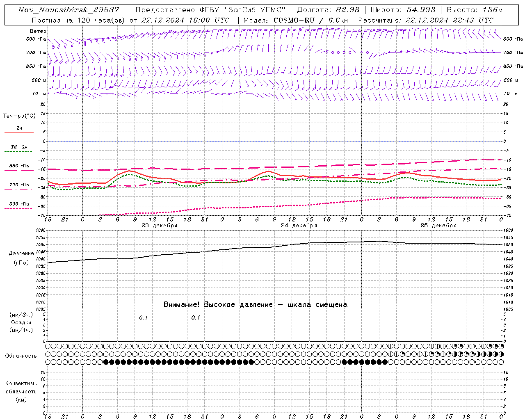The width and height of the screenshot is (525, 420).
Task: Click the calculated time Рассчитано: 22.12.2024 22:43 UTC
Action: point(426,20)
